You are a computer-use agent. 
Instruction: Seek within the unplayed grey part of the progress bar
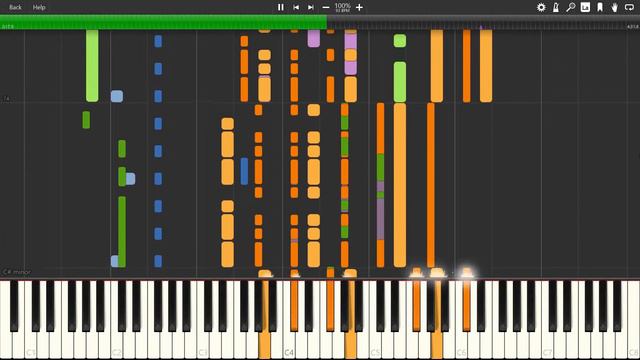point(483,22)
